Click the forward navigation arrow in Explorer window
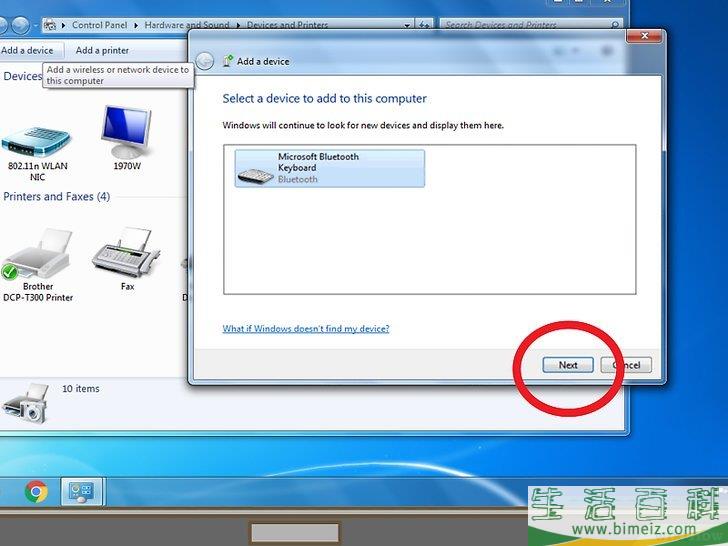The width and height of the screenshot is (728, 546). (x=20, y=25)
